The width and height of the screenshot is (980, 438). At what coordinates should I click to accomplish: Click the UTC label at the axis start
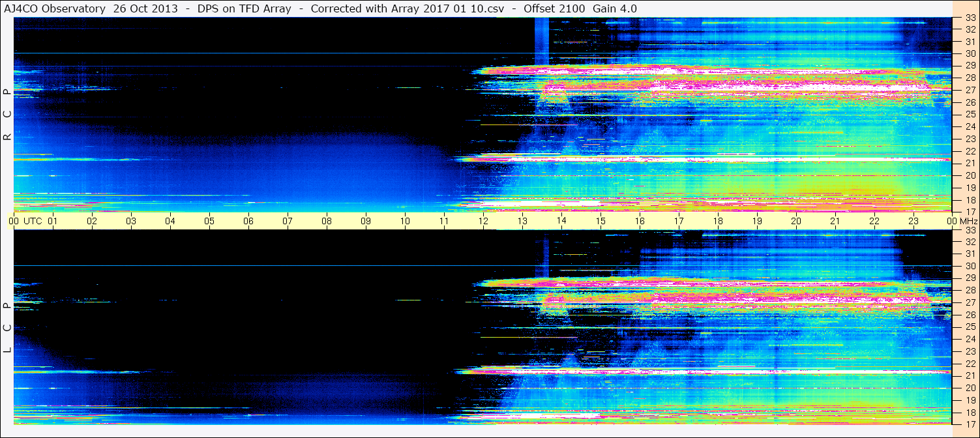tap(33, 221)
